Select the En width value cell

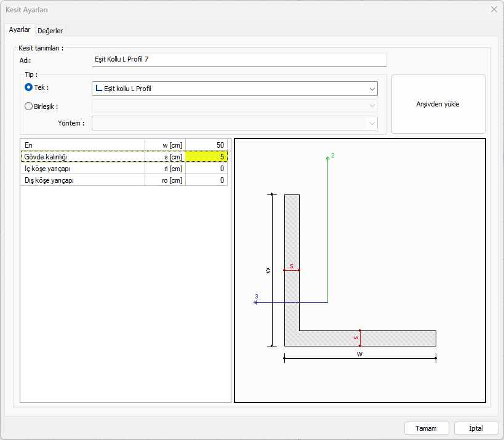coord(206,145)
